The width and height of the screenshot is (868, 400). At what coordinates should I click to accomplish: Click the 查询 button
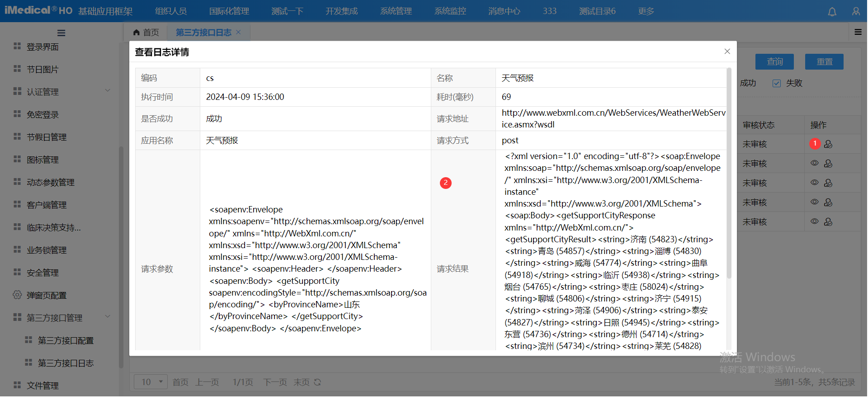[x=774, y=62]
